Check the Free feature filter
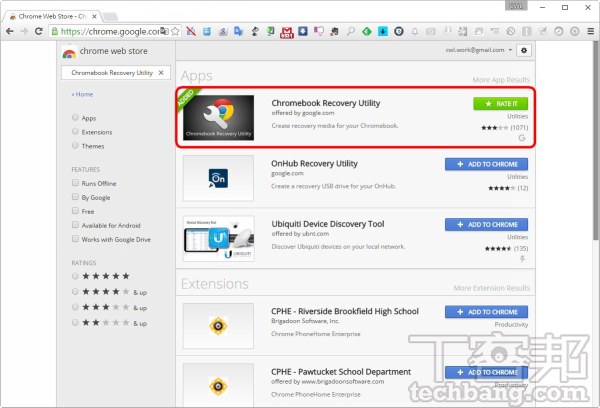The image size is (600, 408). [x=75, y=211]
